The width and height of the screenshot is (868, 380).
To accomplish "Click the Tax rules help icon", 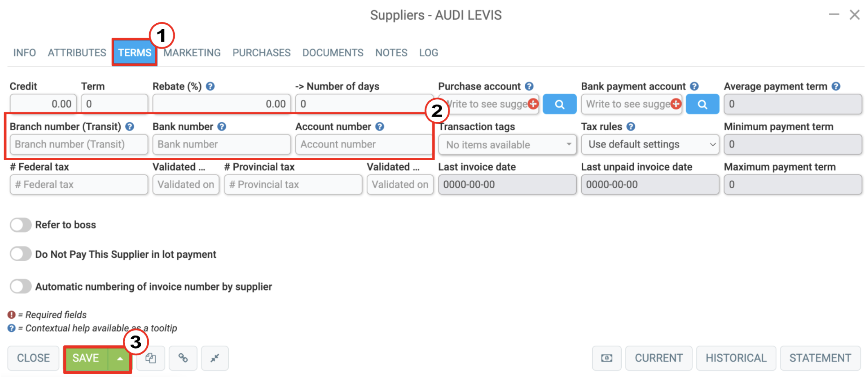I will [631, 127].
